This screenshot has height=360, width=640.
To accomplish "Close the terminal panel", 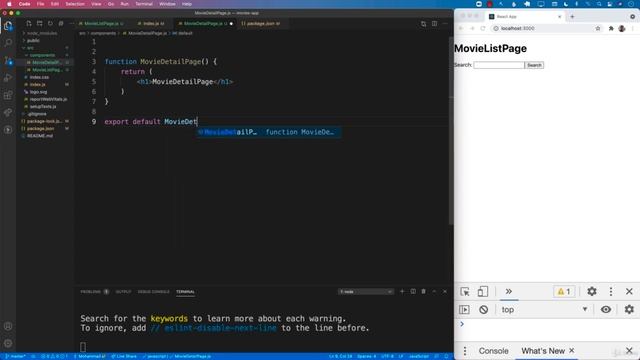I will coord(445,291).
